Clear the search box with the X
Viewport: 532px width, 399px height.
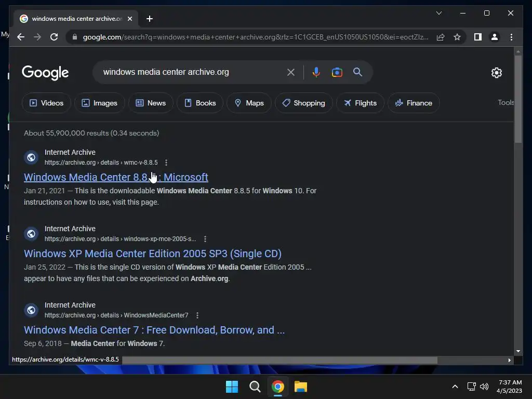(x=291, y=72)
